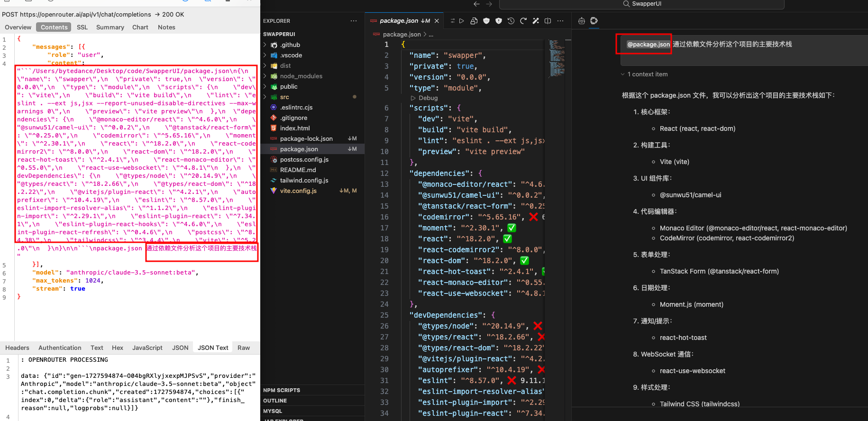Open .eslintrc.cjs in explorer
The image size is (868, 421).
296,107
